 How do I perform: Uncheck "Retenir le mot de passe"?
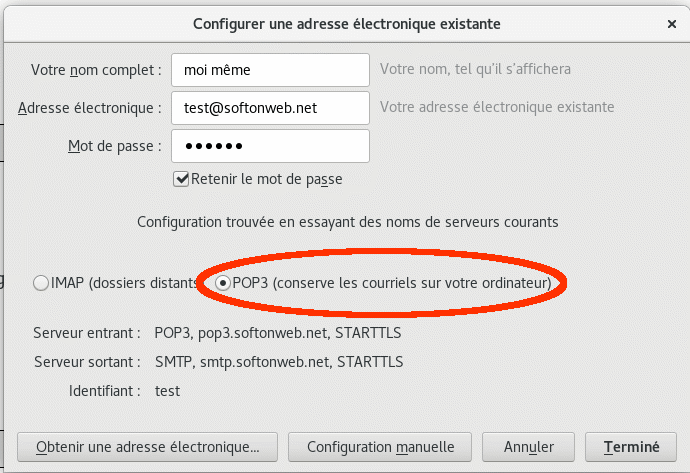coord(181,180)
